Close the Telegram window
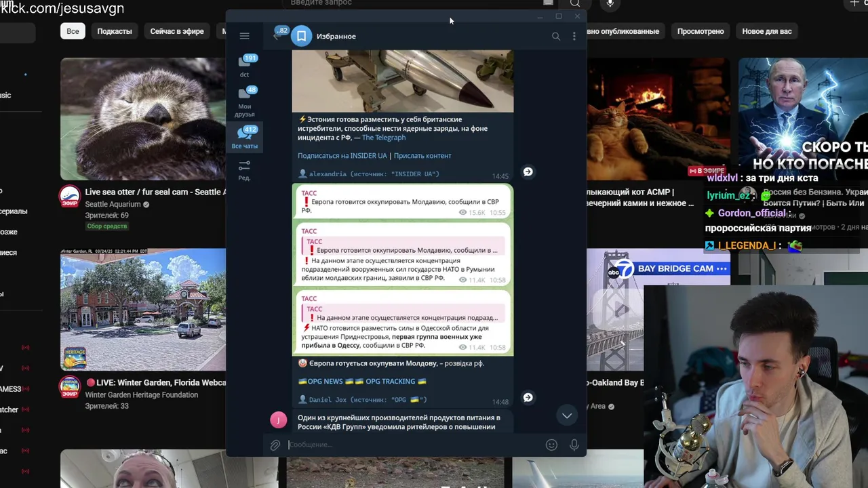868x488 pixels. click(x=577, y=16)
